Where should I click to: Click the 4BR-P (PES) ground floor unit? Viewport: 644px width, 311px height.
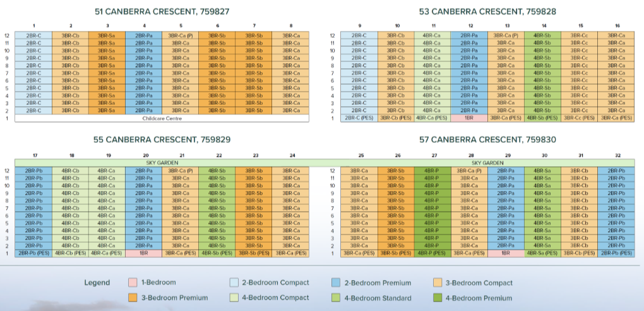point(432,253)
